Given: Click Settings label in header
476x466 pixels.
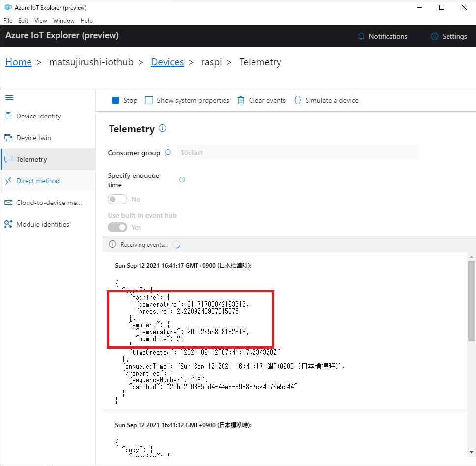Looking at the screenshot, I should coord(454,36).
